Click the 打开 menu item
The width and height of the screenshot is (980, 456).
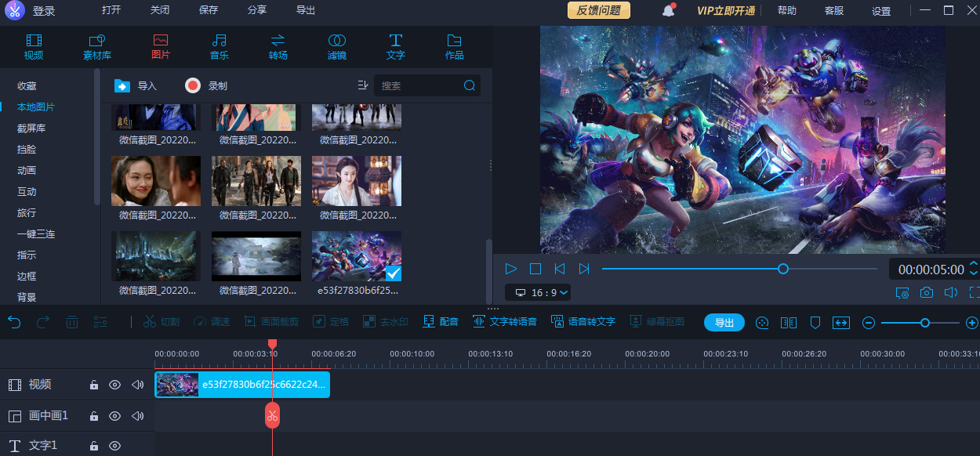click(111, 10)
